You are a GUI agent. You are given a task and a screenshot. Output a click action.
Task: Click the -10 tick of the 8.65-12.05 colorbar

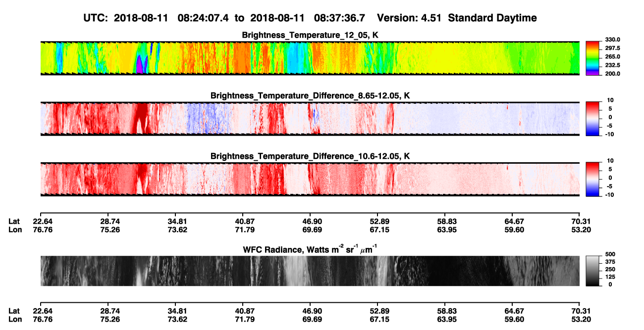click(x=609, y=134)
